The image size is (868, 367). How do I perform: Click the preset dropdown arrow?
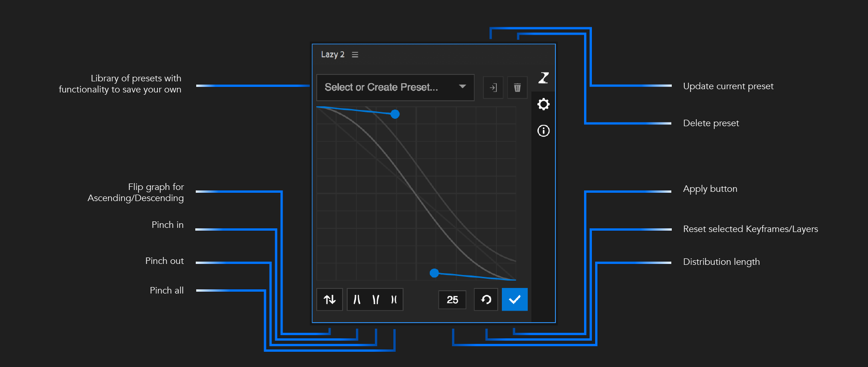click(462, 87)
